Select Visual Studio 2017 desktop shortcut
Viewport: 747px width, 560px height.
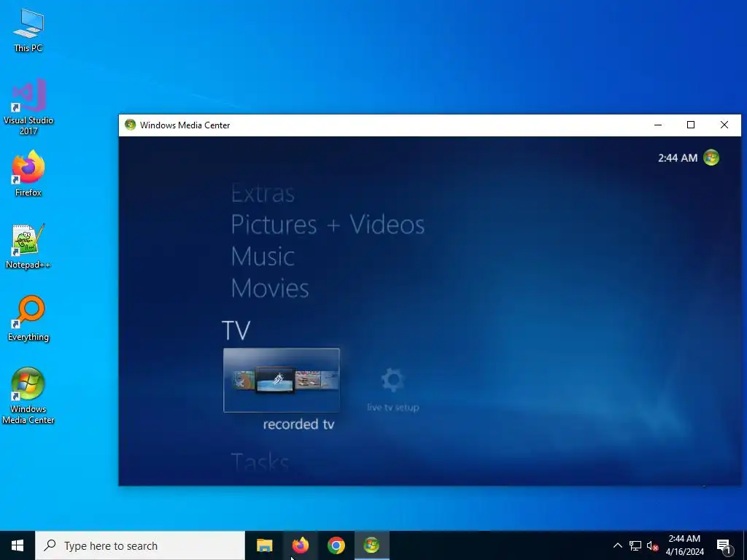(28, 106)
